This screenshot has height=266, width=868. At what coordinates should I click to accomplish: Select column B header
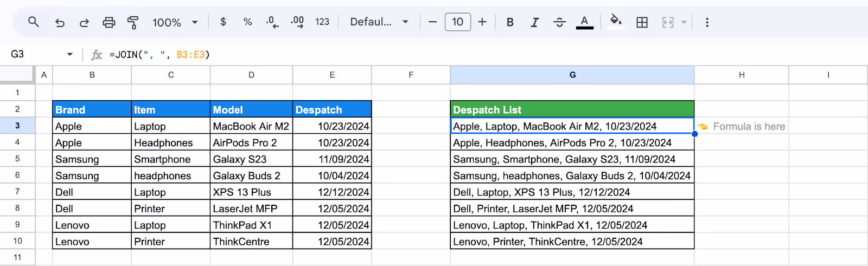pos(92,75)
